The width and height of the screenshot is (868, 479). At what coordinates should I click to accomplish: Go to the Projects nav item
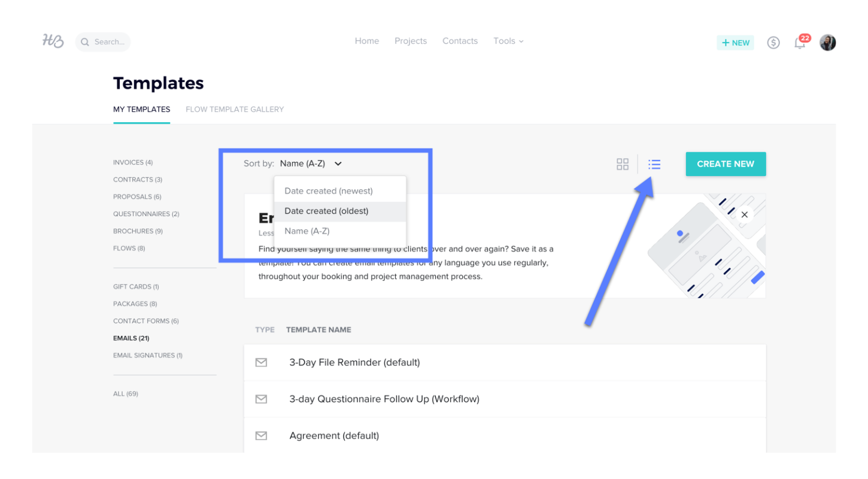pos(411,41)
